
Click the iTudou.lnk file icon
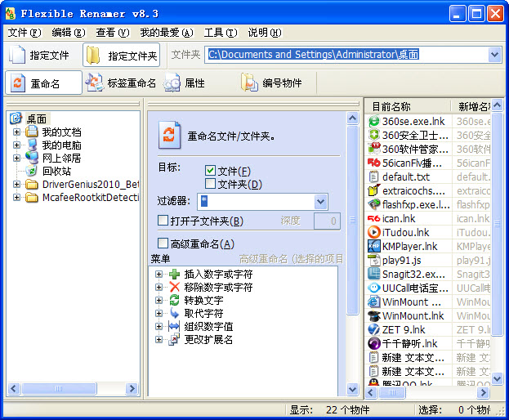tap(374, 232)
